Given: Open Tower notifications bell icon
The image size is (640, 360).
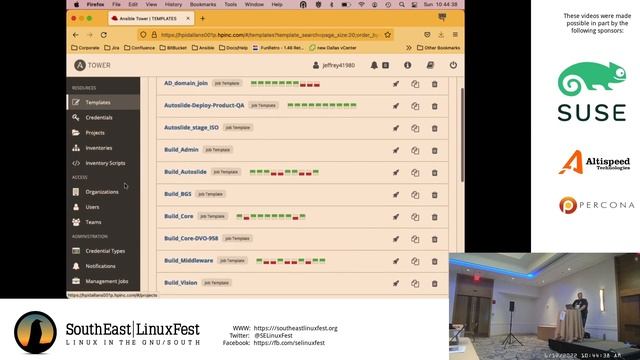Looking at the screenshot, I should coord(374,65).
